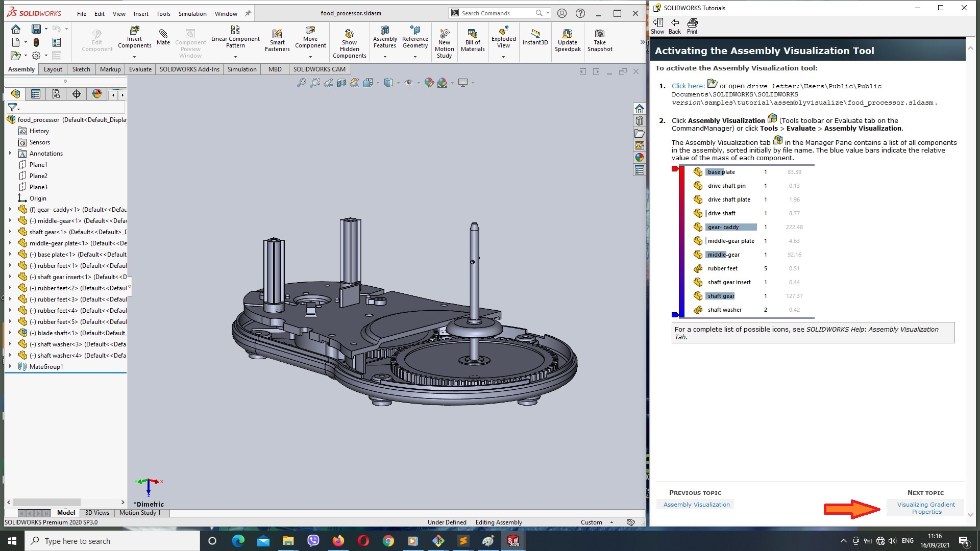Open Firefox from the taskbar

click(x=338, y=541)
